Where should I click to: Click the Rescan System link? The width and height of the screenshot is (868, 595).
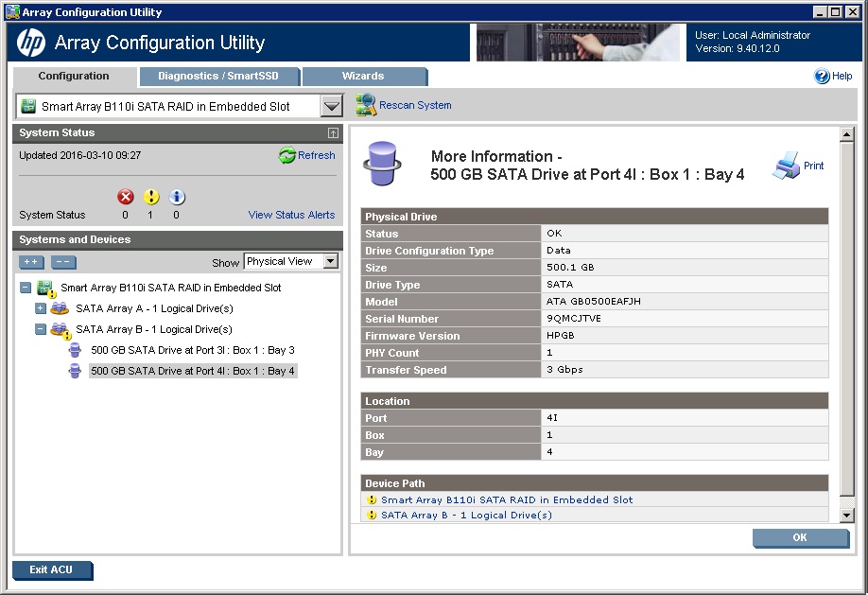click(415, 105)
